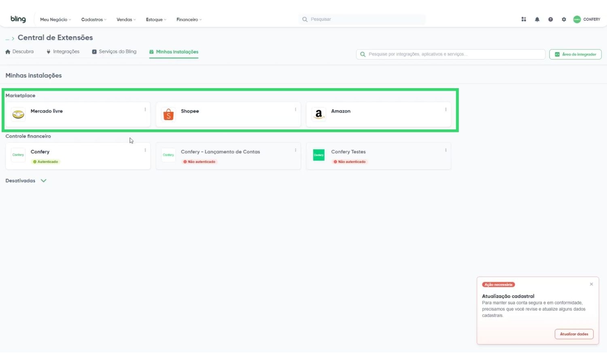Click the CONFERY account avatar
The height and width of the screenshot is (364, 607).
coord(577,19)
